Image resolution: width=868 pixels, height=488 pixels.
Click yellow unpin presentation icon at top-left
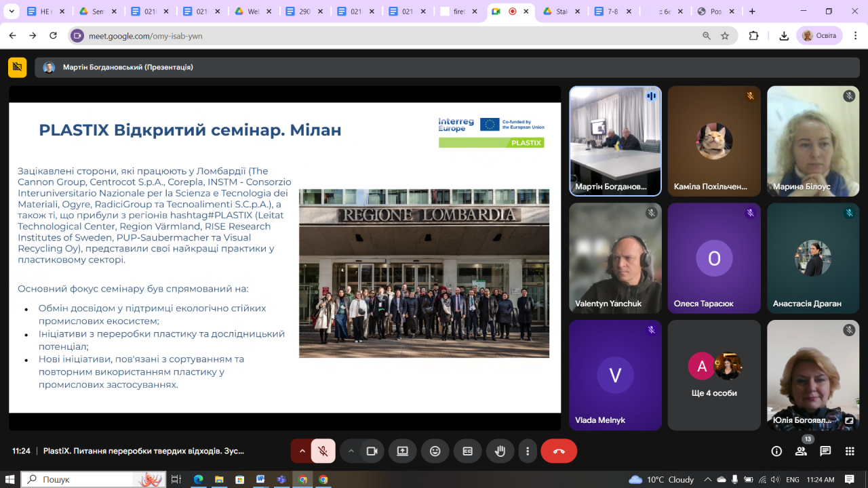17,67
